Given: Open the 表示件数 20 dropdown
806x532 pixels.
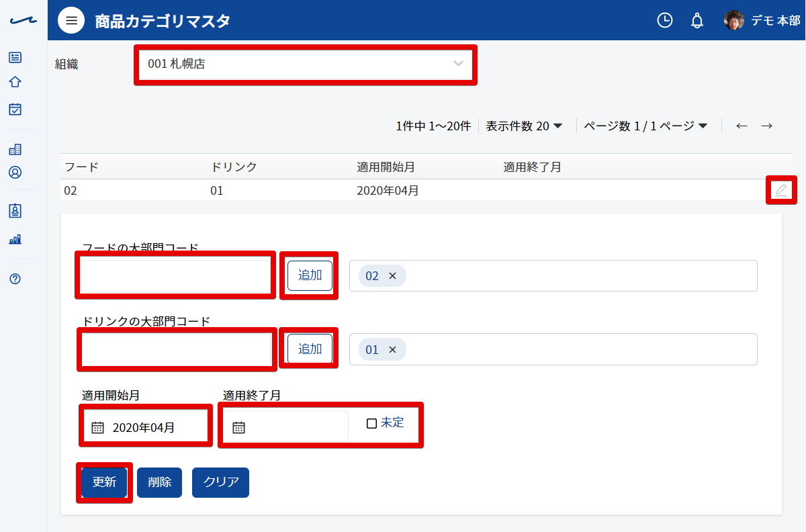Looking at the screenshot, I should click(524, 126).
